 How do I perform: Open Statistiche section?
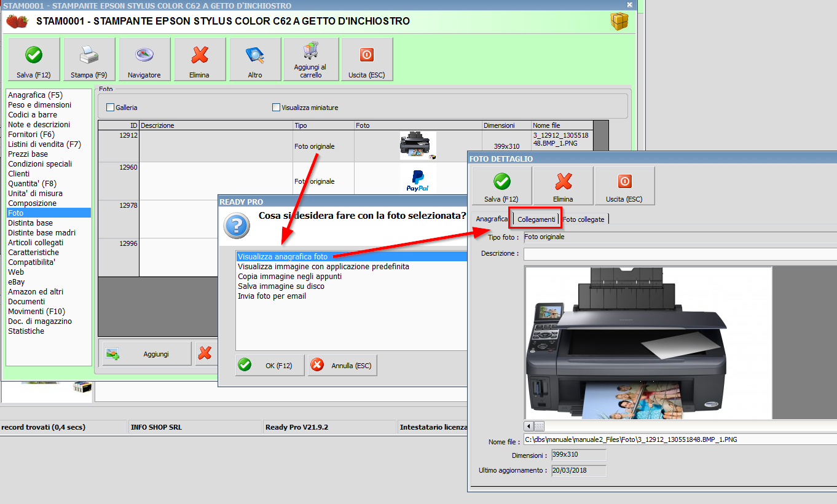coord(49,331)
